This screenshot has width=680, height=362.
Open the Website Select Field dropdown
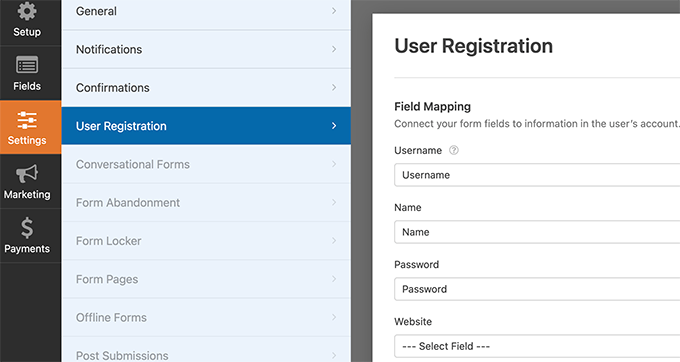coord(537,346)
